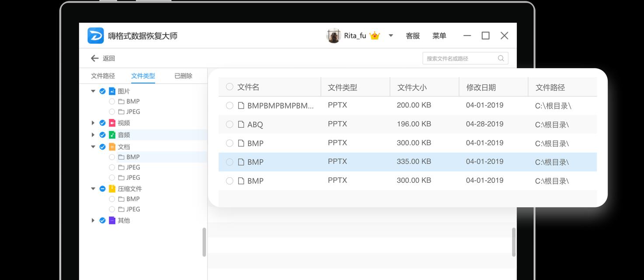
Task: Select the 文件类型 tab
Action: pyautogui.click(x=143, y=76)
